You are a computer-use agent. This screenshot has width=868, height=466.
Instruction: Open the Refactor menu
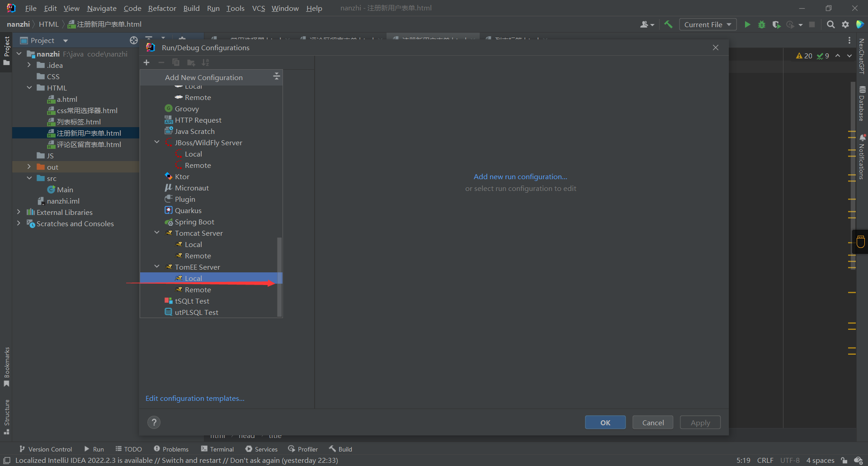tap(162, 8)
